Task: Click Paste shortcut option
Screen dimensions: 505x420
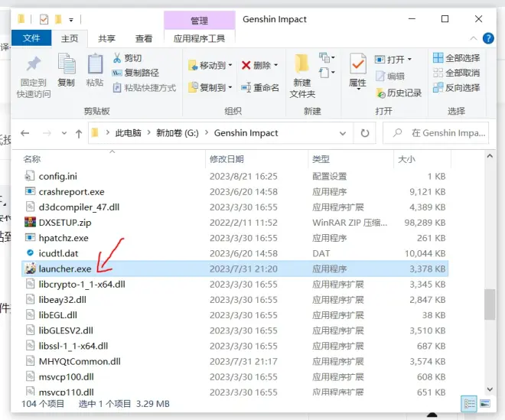Action: (145, 88)
